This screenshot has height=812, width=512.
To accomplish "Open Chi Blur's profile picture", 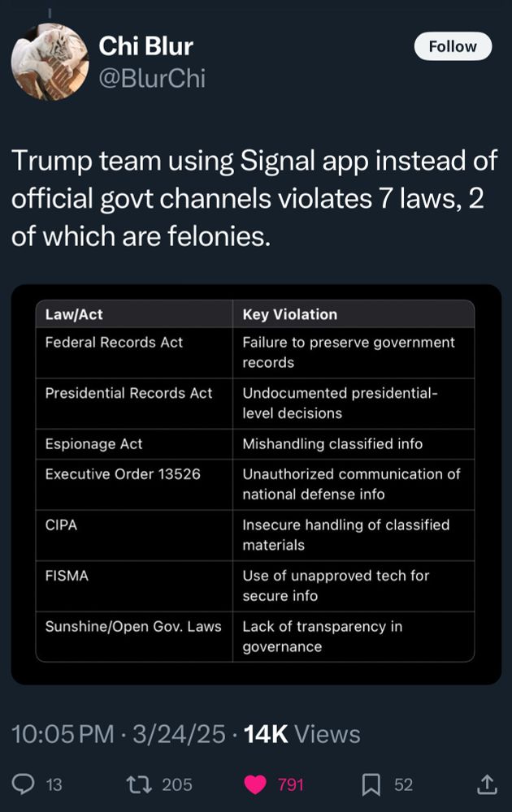I will [49, 63].
